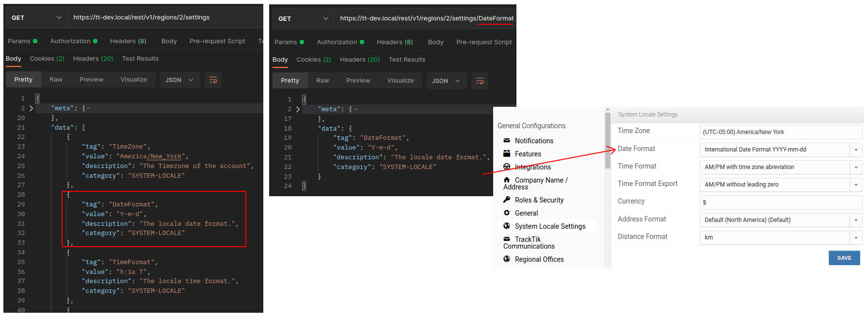This screenshot has height=321, width=868.
Task: Switch to Cookies (2) in right response
Action: tap(314, 60)
